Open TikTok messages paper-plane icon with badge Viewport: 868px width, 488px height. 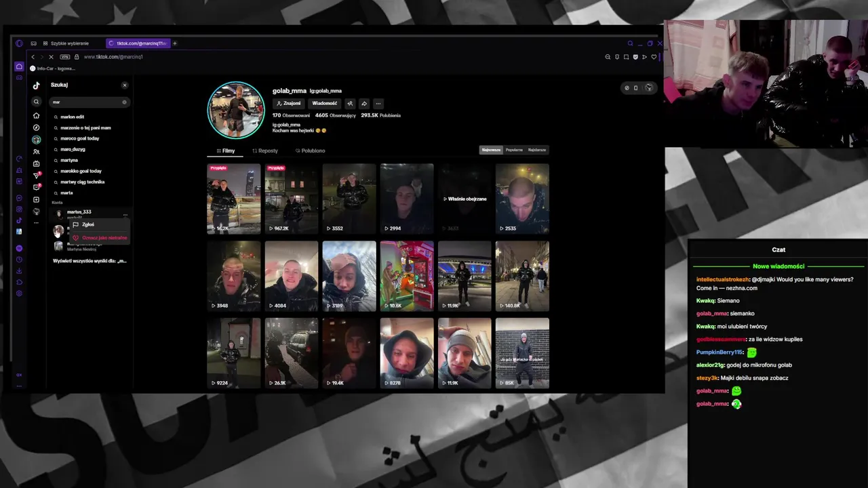[37, 176]
